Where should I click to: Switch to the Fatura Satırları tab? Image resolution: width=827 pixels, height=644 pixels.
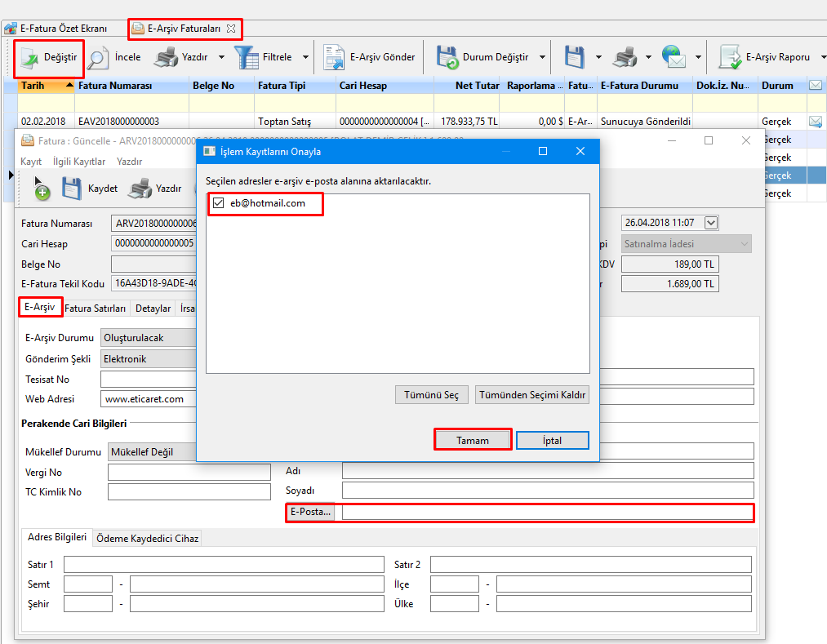[x=96, y=309]
